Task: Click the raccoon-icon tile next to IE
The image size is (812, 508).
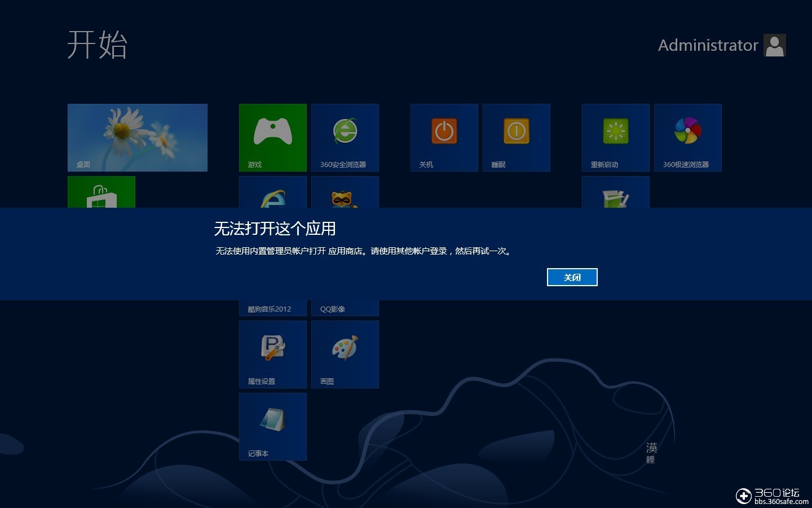Action: tap(345, 195)
